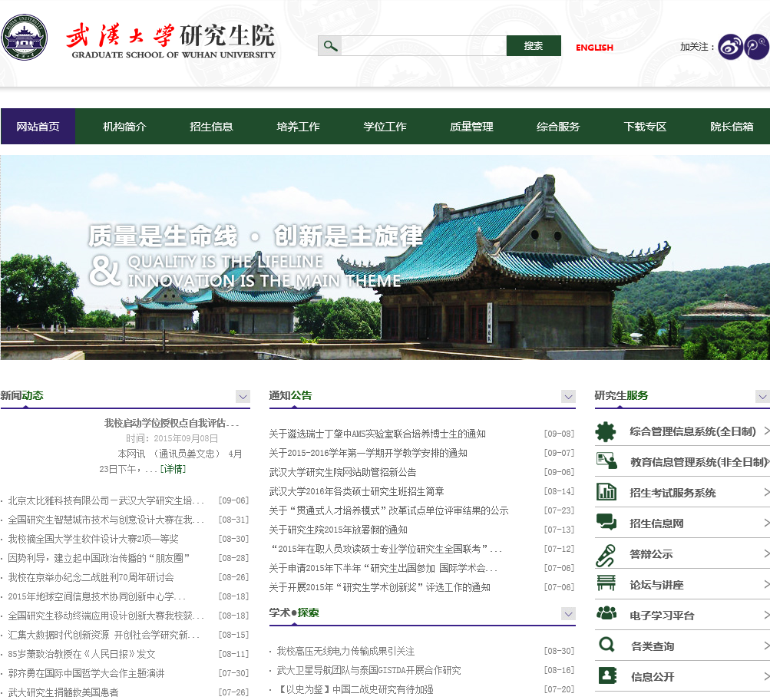Click the [详情] link in news summary
The width and height of the screenshot is (770, 700).
pyautogui.click(x=173, y=469)
